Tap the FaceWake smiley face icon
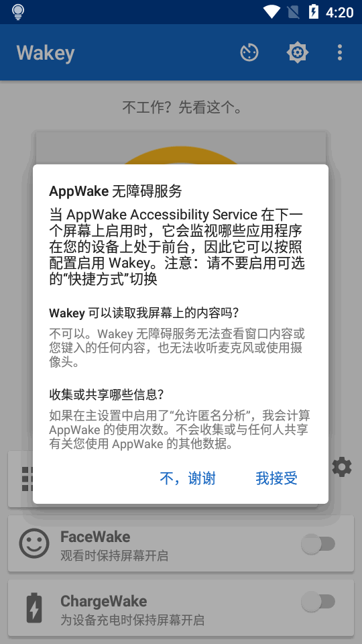Viewport: 362px width, 644px height. pyautogui.click(x=34, y=543)
